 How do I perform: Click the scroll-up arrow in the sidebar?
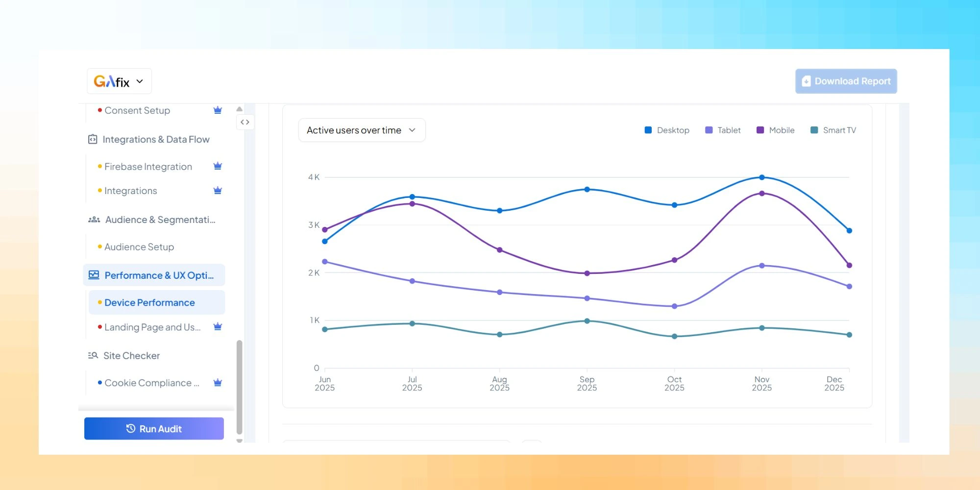coord(239,109)
